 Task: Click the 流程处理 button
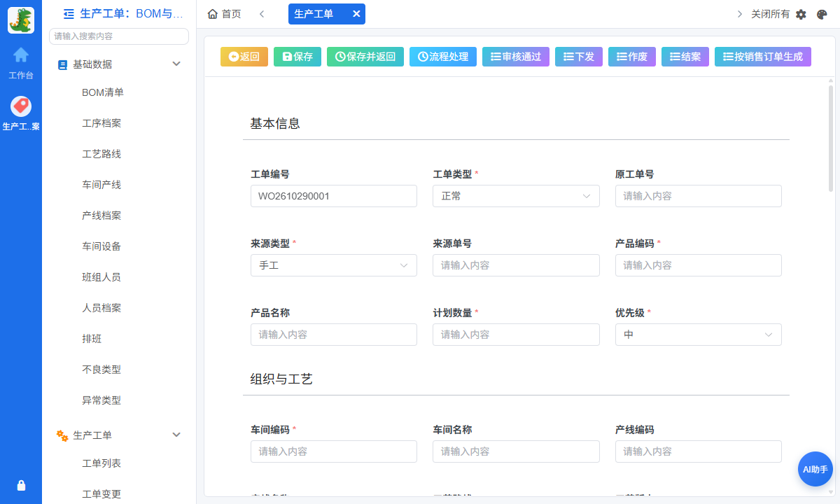(443, 57)
